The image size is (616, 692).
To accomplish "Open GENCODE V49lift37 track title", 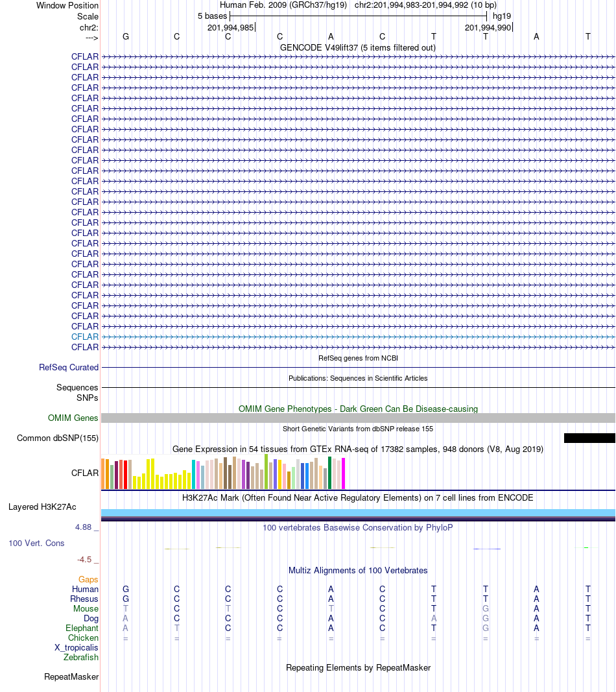I will (358, 47).
